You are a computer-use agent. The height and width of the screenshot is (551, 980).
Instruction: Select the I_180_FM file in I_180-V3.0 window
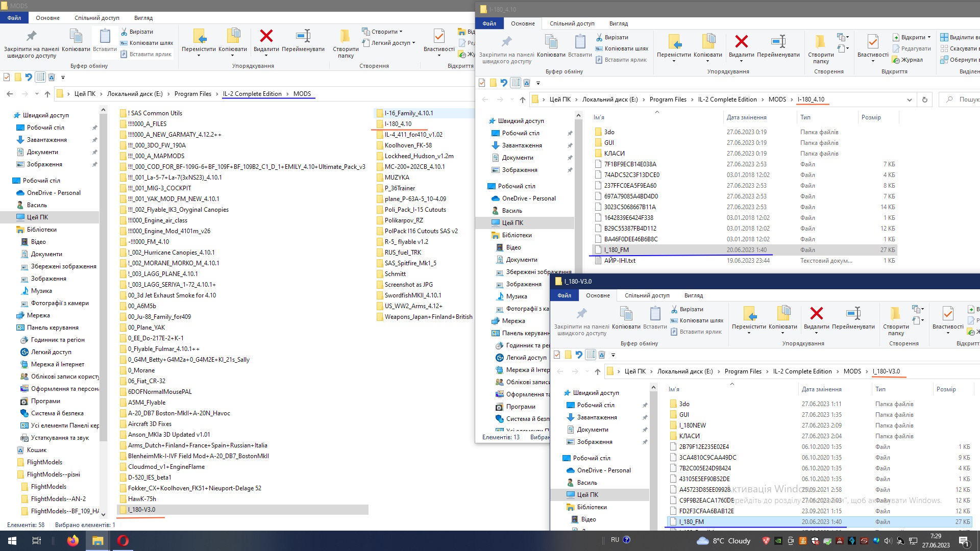tap(691, 521)
